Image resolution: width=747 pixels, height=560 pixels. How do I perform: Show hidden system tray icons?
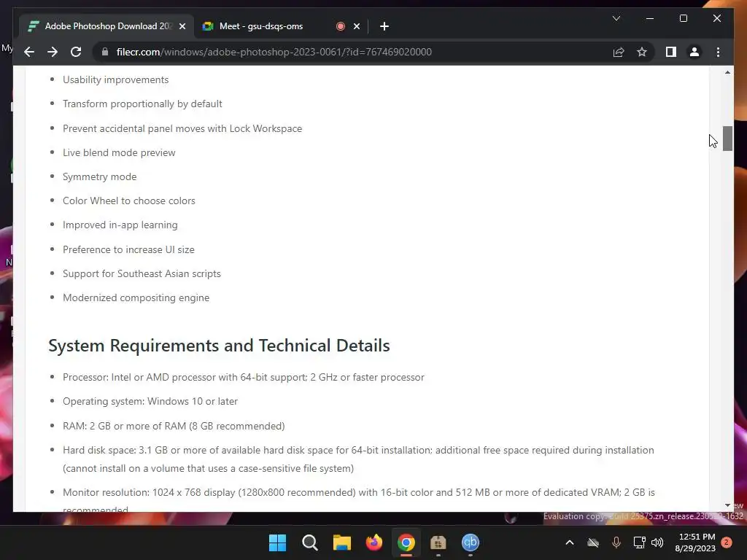(569, 542)
